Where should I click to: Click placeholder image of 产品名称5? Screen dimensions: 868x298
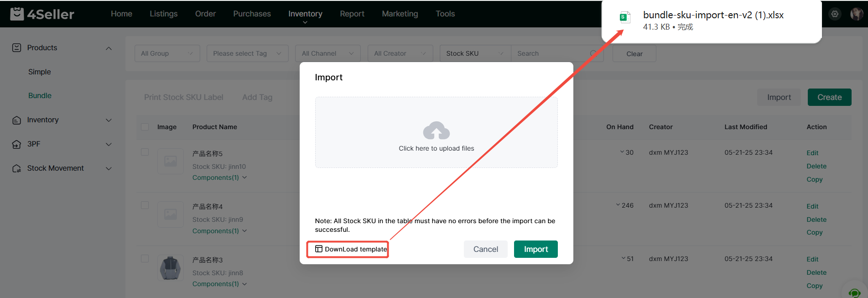[x=171, y=161]
